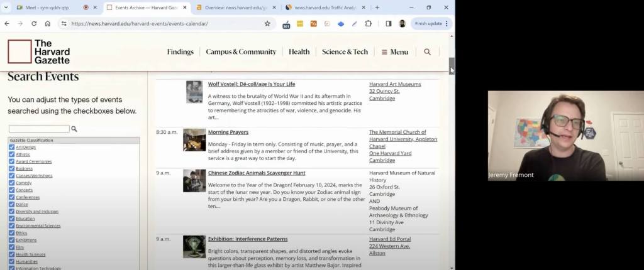
Task: Click the Harvard Art Museums location link
Action: point(395,84)
